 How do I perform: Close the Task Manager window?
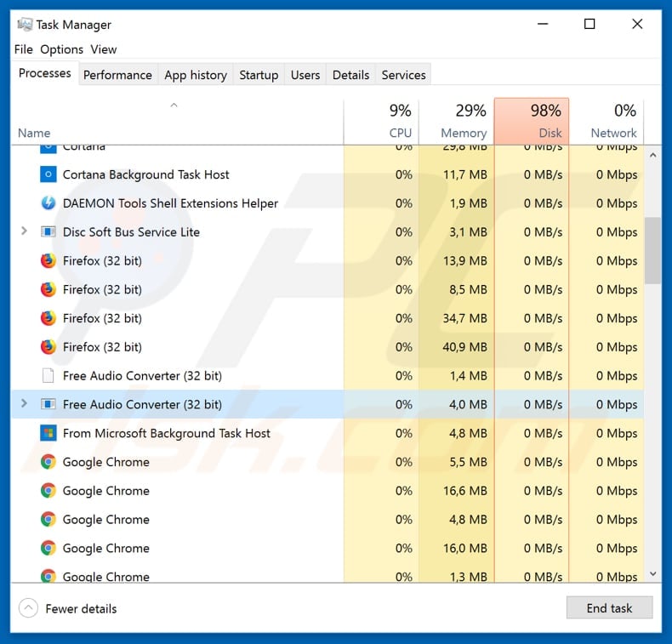[x=637, y=24]
